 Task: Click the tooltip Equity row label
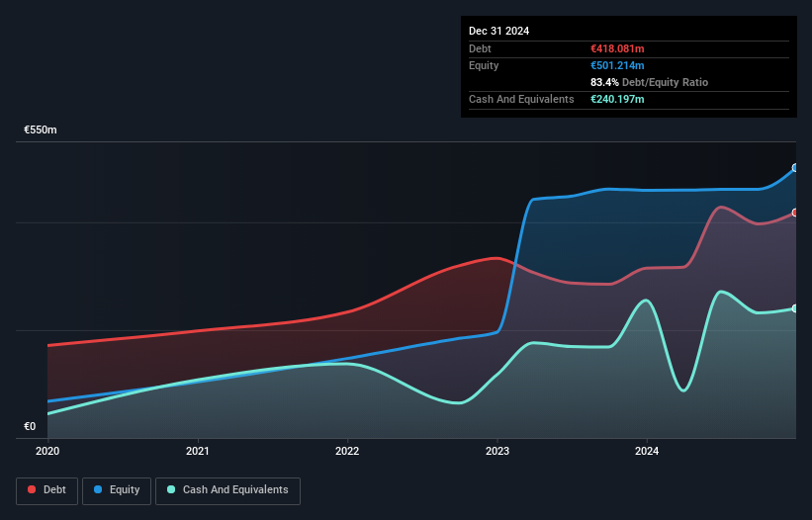[x=484, y=65]
